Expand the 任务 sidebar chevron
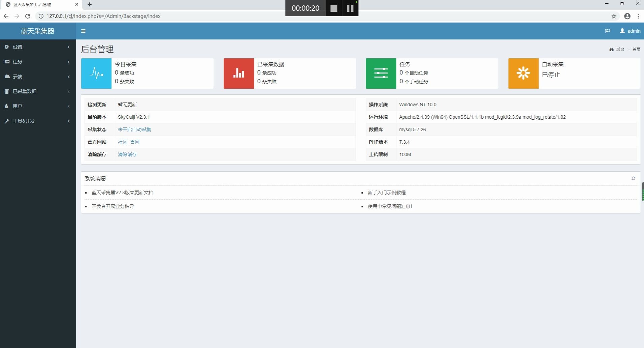644x348 pixels. pos(69,62)
